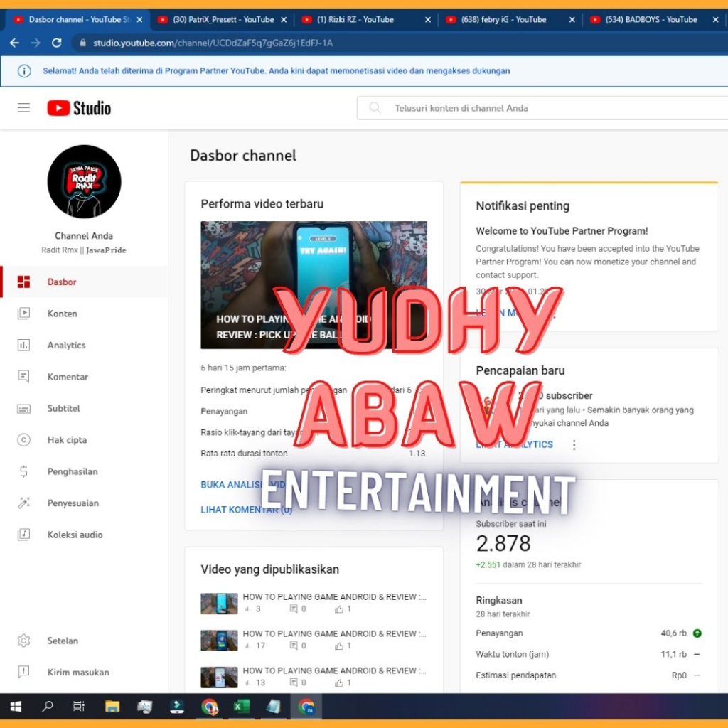This screenshot has height=728, width=728.
Task: Open the Subtitel section in the sidebar
Action: [63, 408]
